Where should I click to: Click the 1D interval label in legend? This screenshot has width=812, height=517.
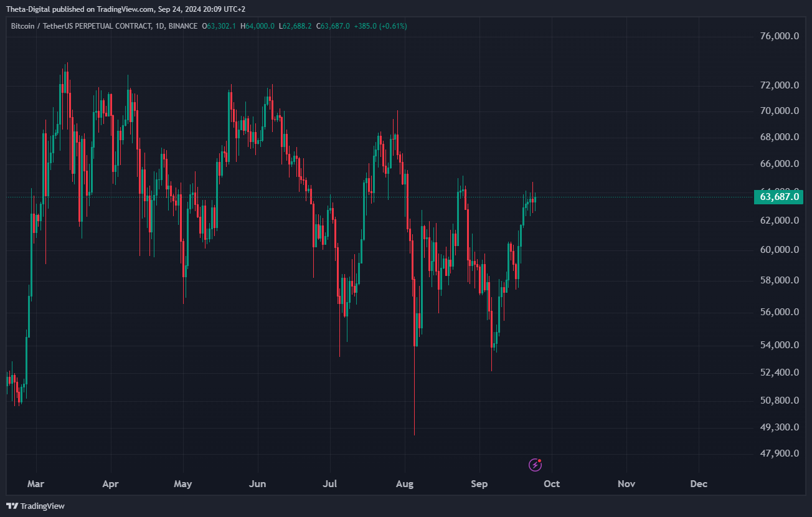click(x=159, y=26)
